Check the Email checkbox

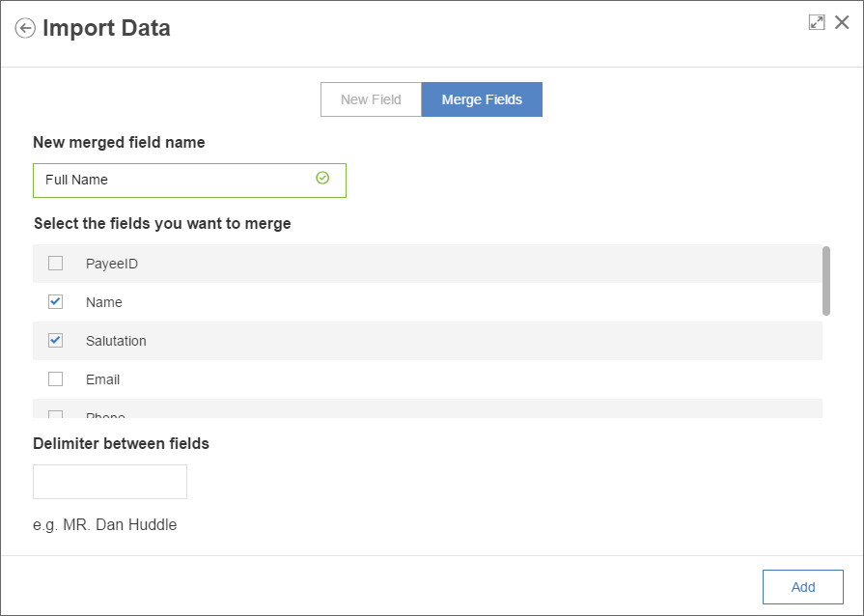click(56, 379)
